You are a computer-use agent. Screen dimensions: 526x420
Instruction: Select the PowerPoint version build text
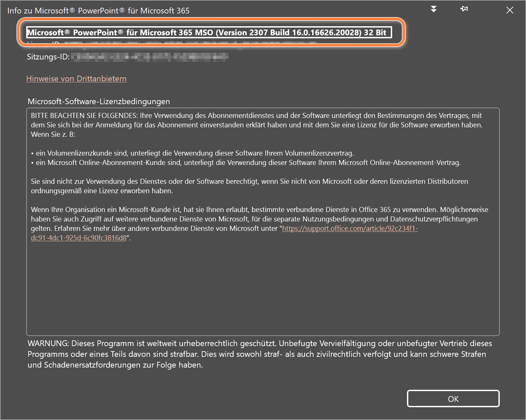coord(209,32)
